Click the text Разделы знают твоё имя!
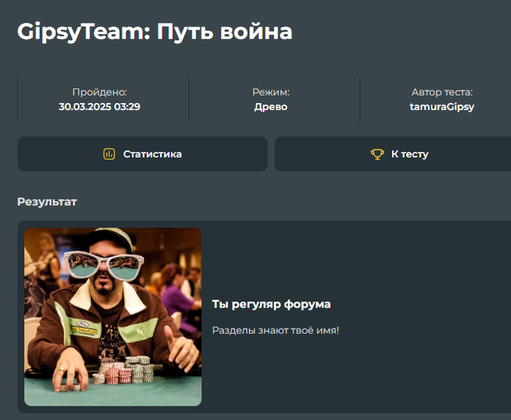511x420 pixels. (276, 330)
